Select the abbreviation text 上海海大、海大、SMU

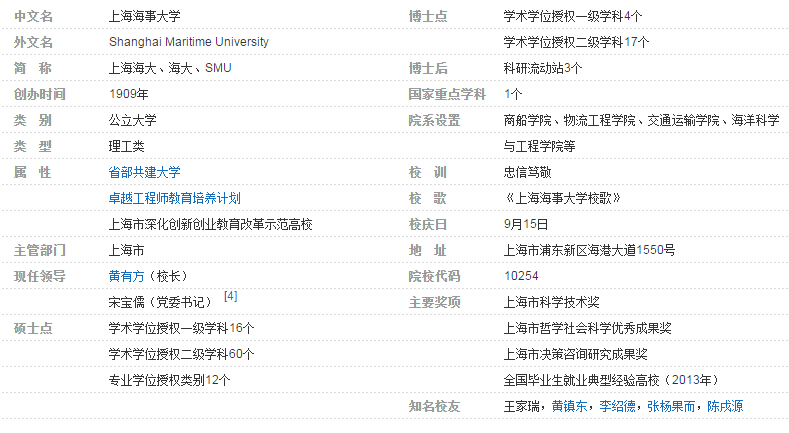click(x=170, y=68)
